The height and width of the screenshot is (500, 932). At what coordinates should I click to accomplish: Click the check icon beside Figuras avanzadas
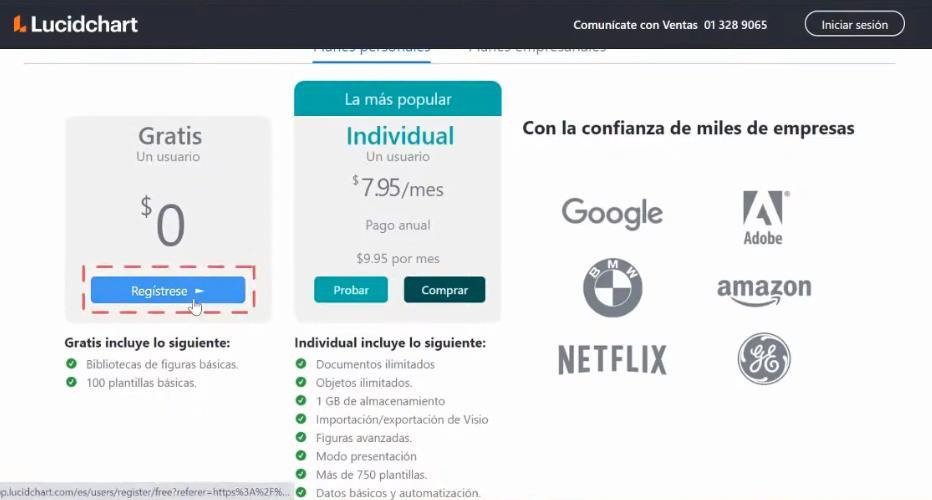click(x=301, y=437)
